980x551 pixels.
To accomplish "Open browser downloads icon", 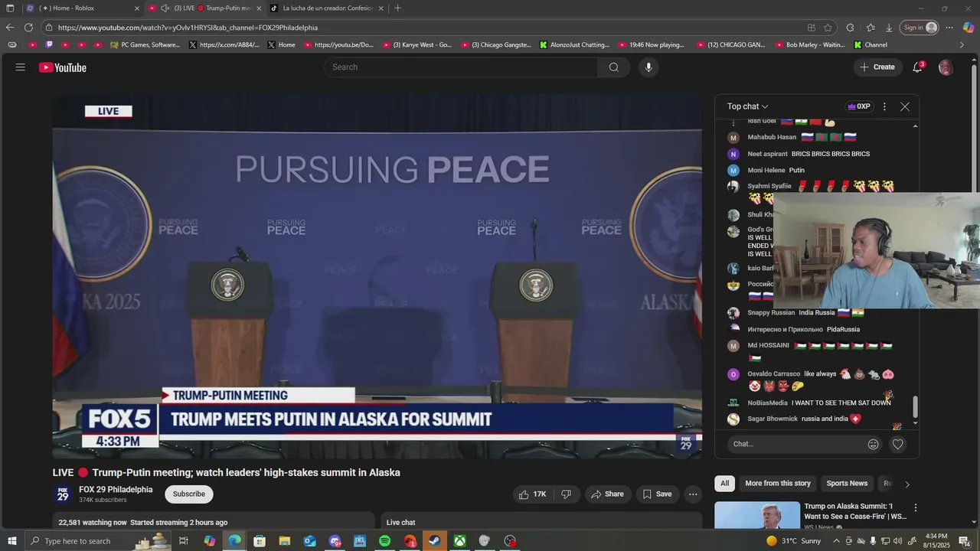I will click(x=889, y=28).
